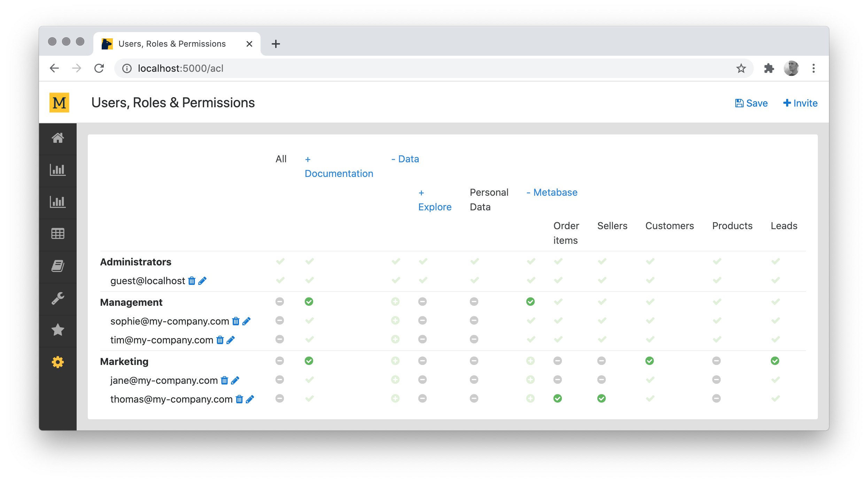Toggle Marketing's Leads permission check
This screenshot has width=868, height=482.
775,361
